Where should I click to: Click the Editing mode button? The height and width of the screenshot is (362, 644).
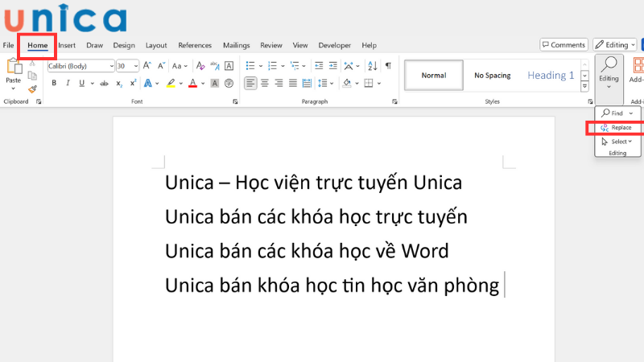(x=615, y=45)
